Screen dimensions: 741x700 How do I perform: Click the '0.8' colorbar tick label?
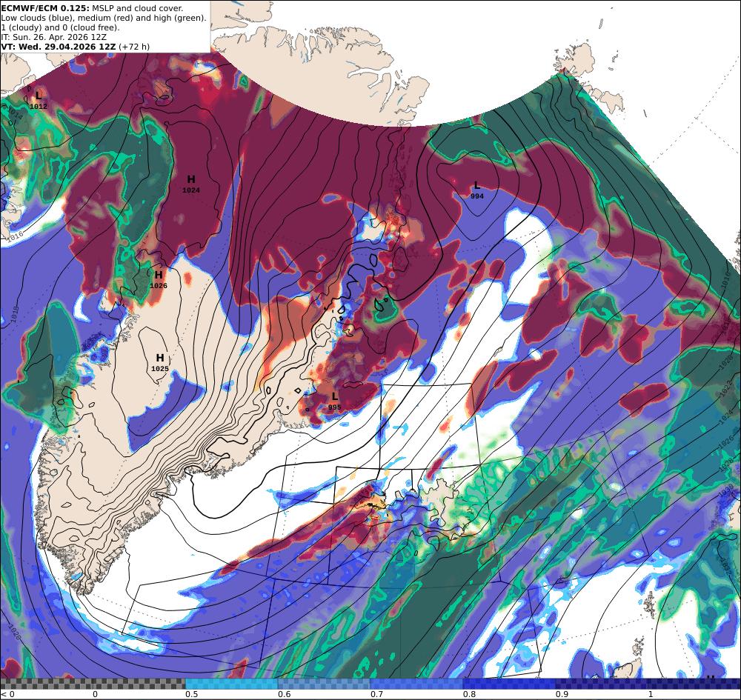click(x=469, y=694)
